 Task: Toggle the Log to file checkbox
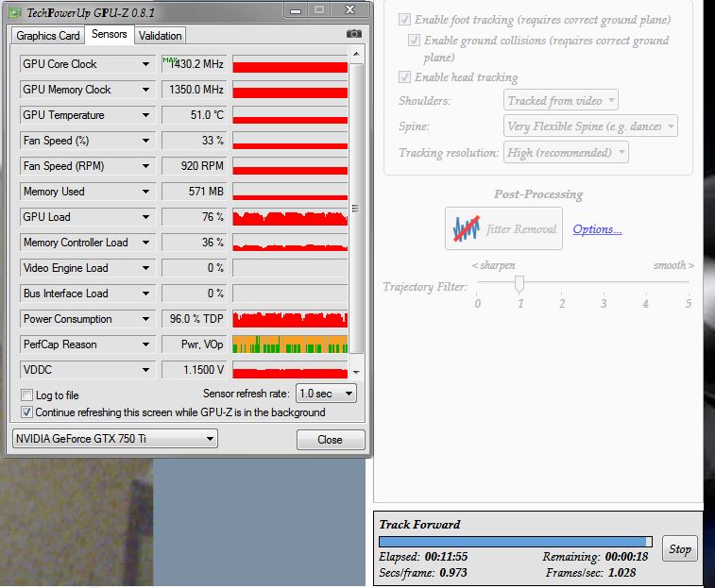[26, 395]
